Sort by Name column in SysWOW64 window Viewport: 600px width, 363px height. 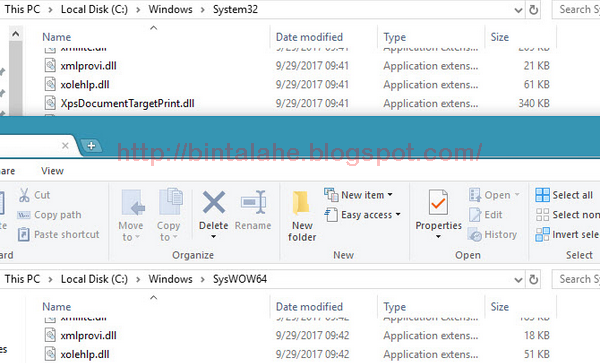pyautogui.click(x=57, y=307)
